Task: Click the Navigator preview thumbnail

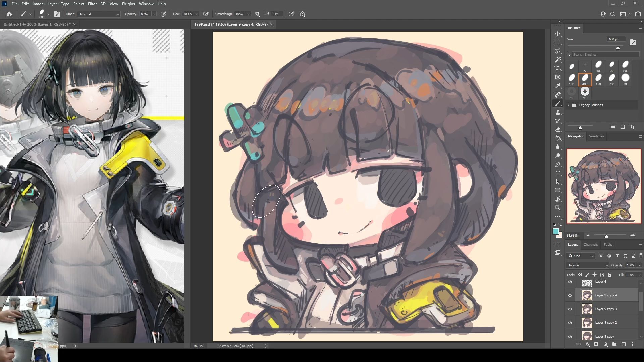Action: 604,186
